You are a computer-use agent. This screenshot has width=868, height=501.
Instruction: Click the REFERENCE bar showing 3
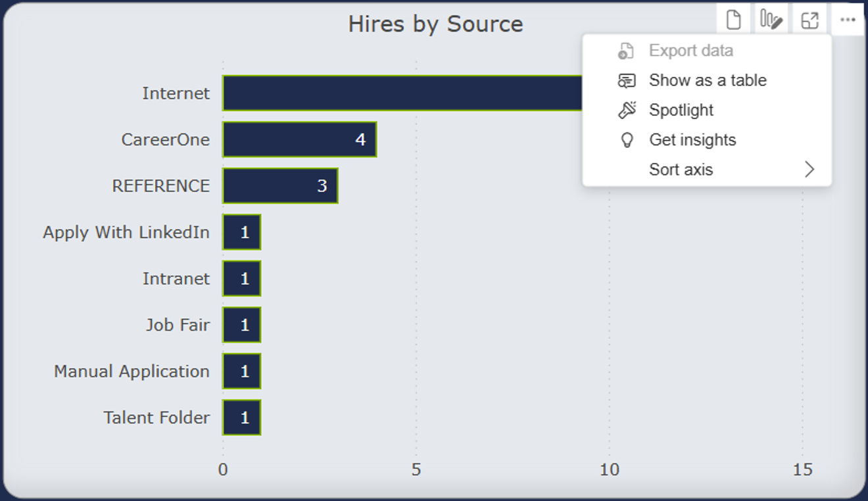coord(280,185)
